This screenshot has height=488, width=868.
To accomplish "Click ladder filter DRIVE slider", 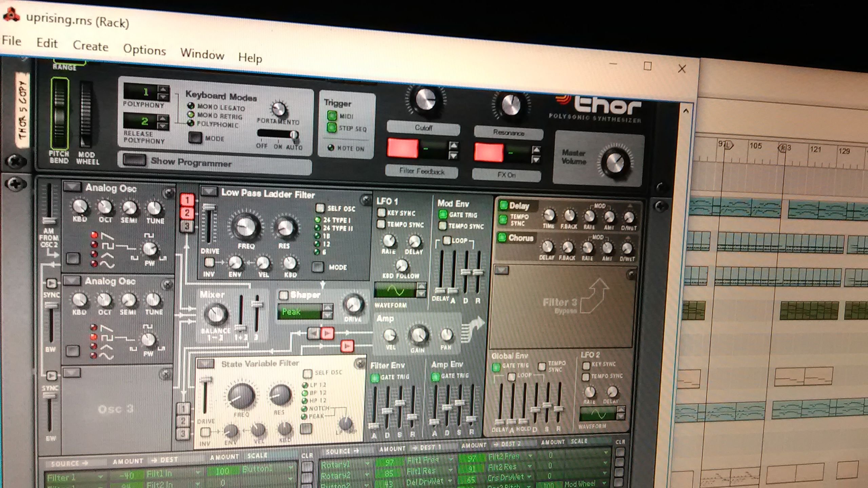I will [x=209, y=224].
